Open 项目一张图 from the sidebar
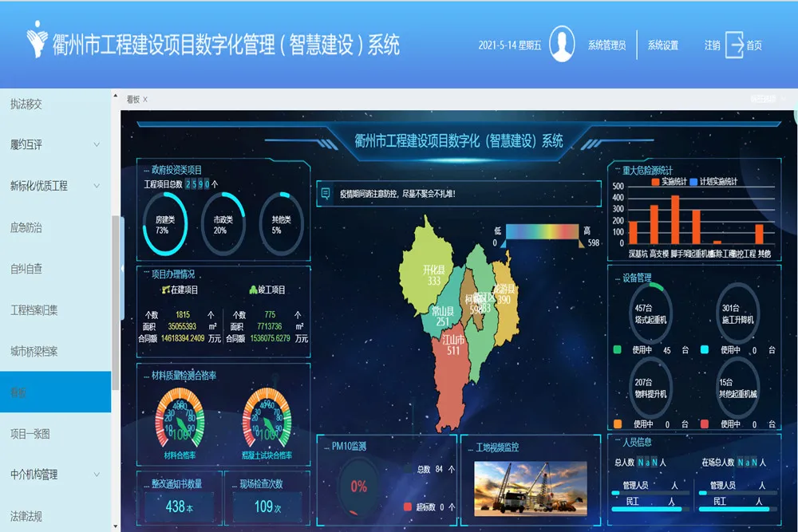Image resolution: width=798 pixels, height=532 pixels. 30,434
